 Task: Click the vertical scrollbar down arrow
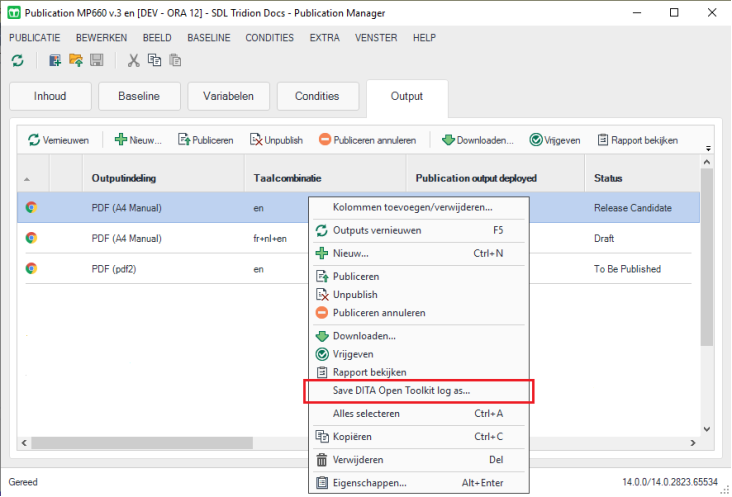point(707,429)
